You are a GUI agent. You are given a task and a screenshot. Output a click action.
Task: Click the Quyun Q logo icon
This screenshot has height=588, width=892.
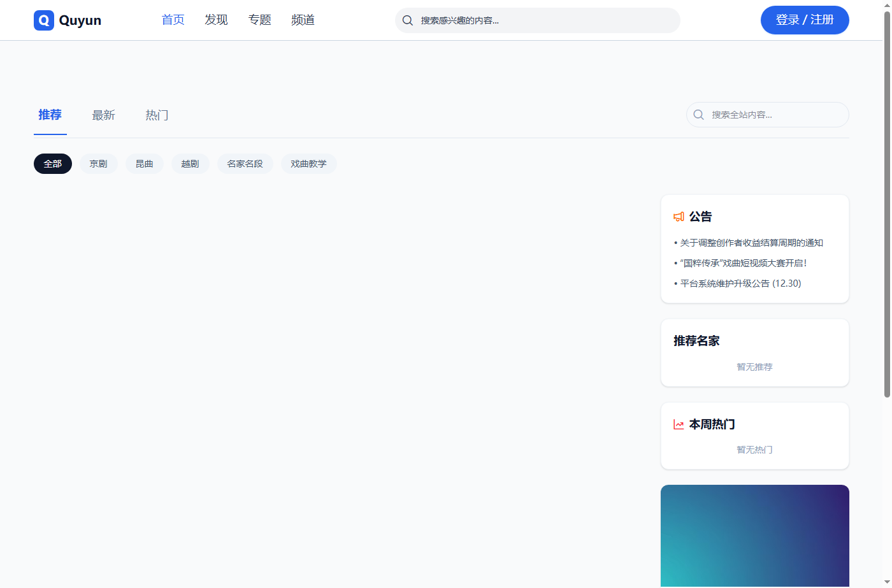pyautogui.click(x=44, y=20)
